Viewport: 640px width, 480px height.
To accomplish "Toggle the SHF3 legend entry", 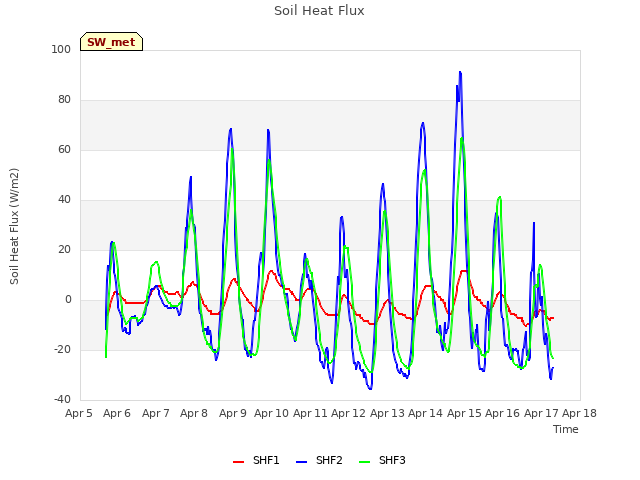I will coord(382,460).
